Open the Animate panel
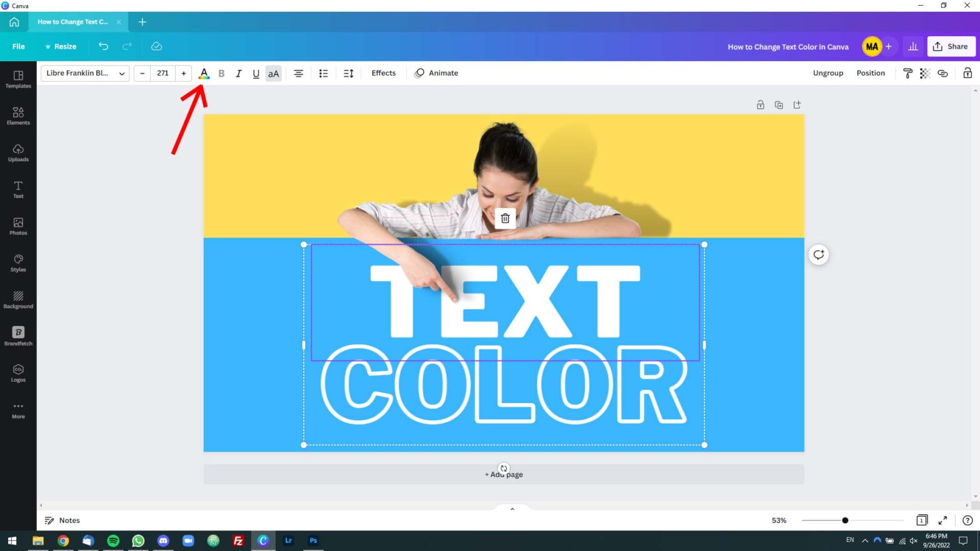The width and height of the screenshot is (980, 551). [x=436, y=73]
